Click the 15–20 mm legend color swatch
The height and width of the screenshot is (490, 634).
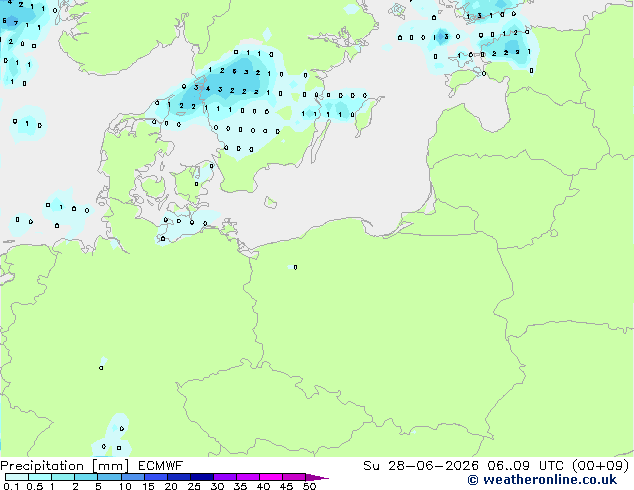(156, 477)
